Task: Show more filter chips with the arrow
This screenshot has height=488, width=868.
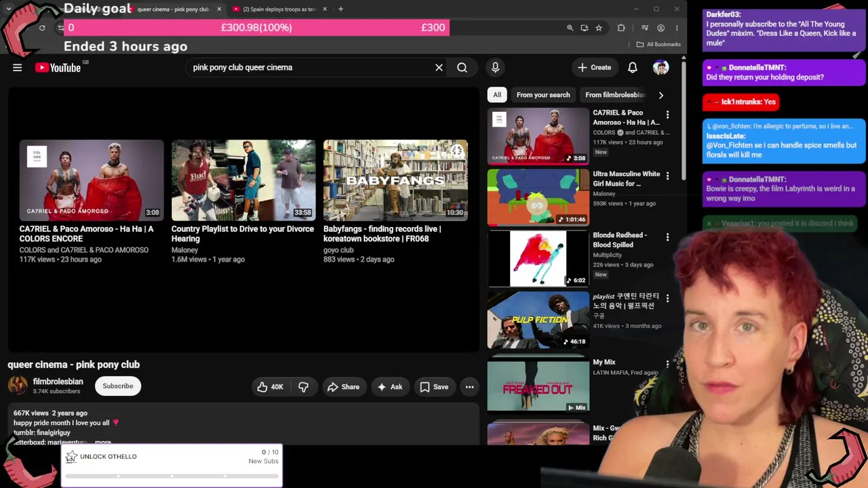Action: (661, 95)
